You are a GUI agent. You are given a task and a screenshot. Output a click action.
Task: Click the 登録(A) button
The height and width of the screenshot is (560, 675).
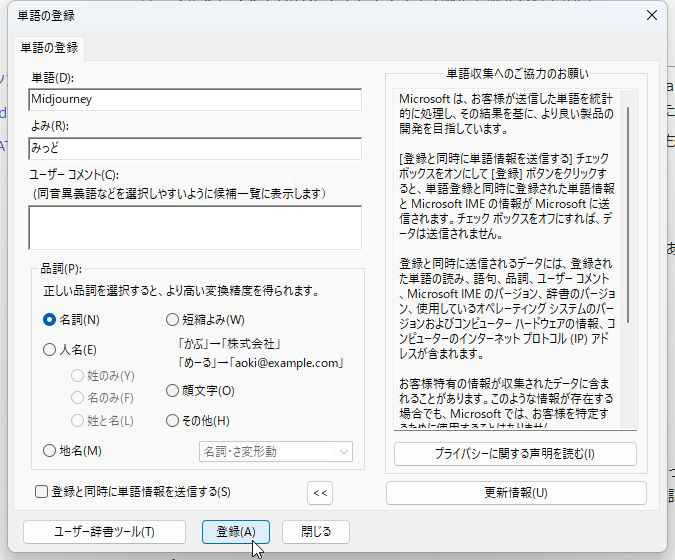(x=236, y=532)
